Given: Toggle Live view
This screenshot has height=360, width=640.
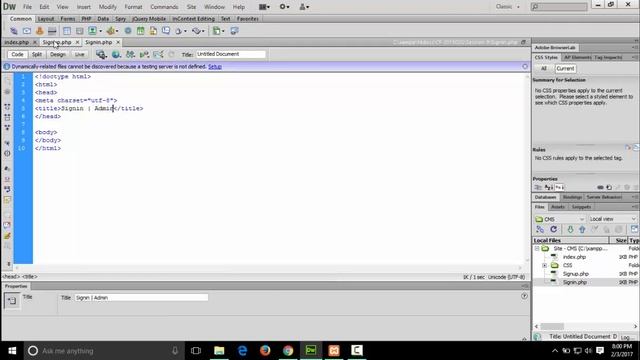Looking at the screenshot, I should [x=80, y=54].
